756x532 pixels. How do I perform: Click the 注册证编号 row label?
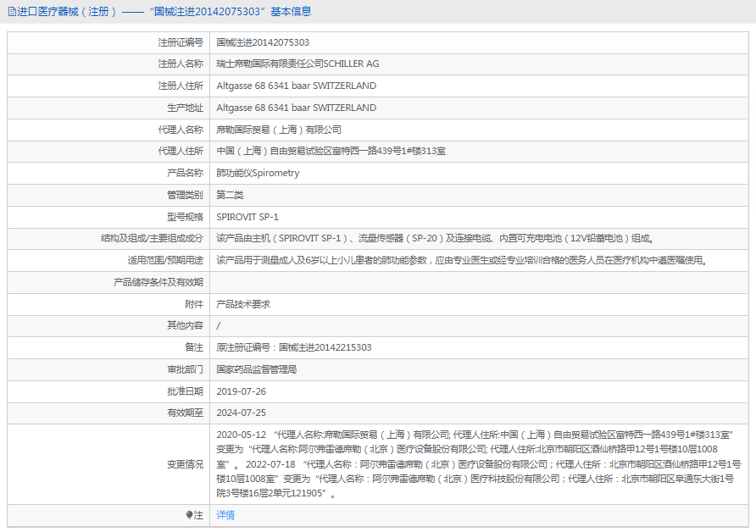[181, 42]
